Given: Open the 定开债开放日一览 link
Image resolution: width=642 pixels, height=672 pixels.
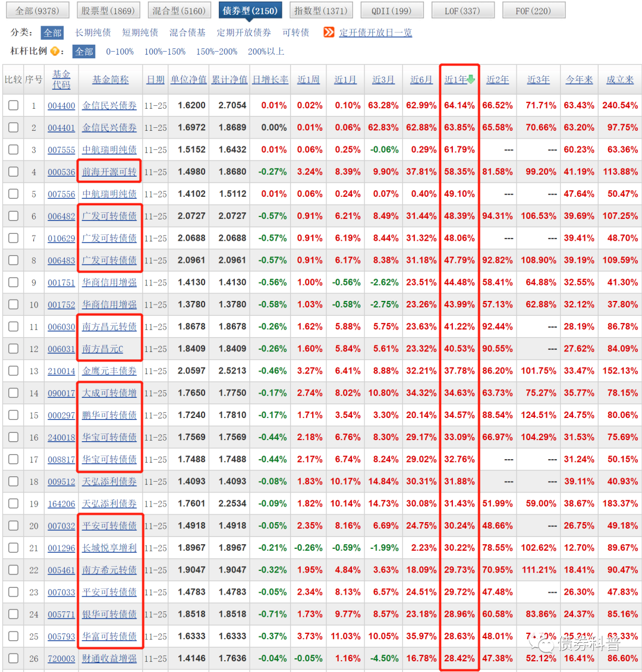Looking at the screenshot, I should coord(376,33).
